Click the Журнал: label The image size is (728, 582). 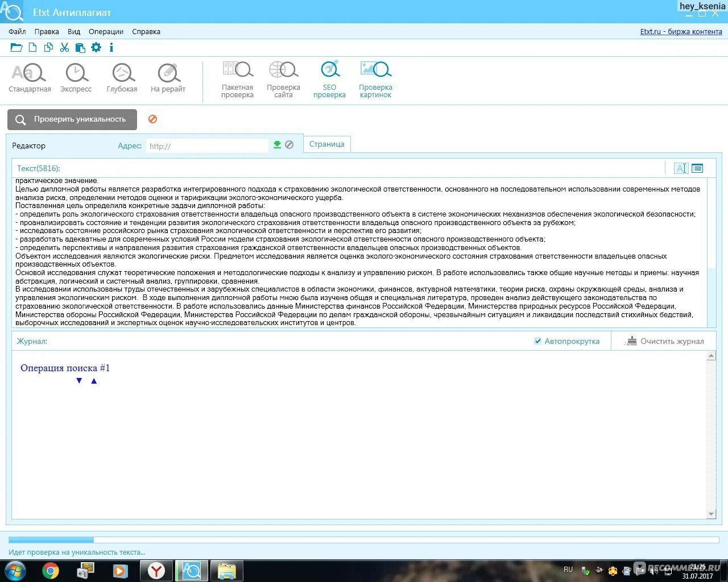32,341
